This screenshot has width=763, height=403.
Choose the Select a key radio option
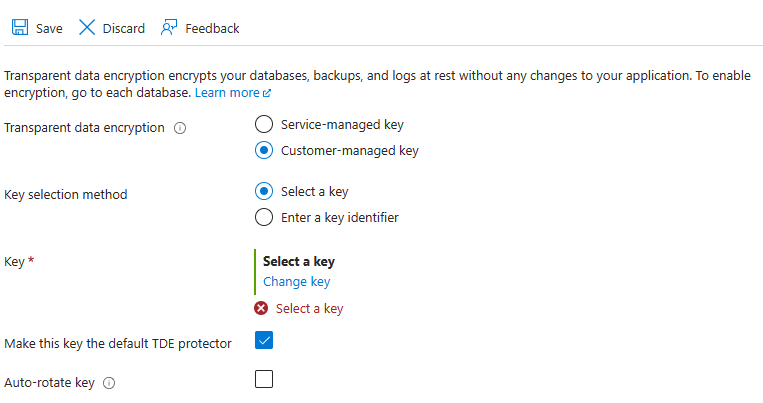coord(264,191)
